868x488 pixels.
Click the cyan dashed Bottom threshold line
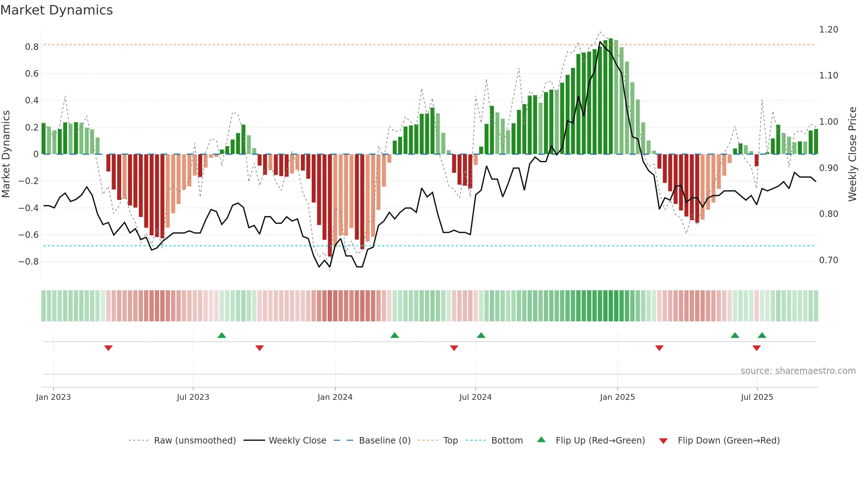429,246
